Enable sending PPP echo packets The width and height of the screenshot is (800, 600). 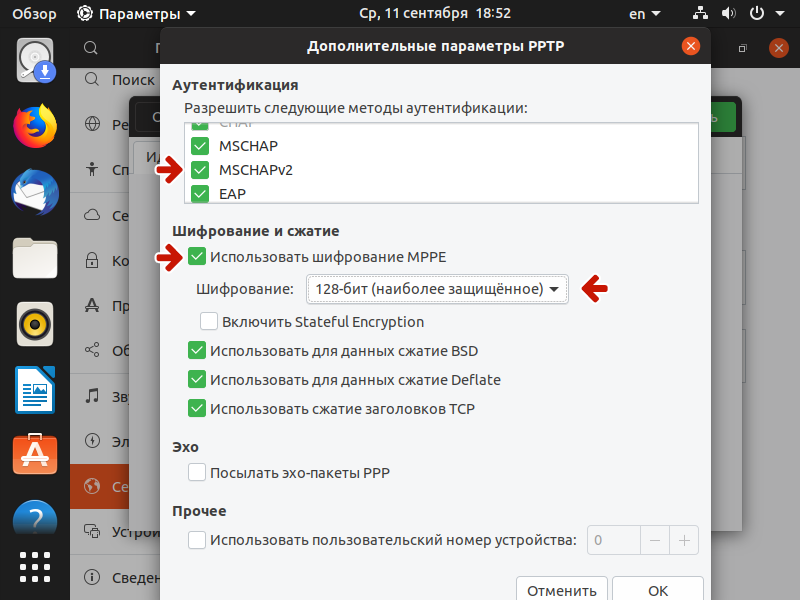pyautogui.click(x=196, y=473)
